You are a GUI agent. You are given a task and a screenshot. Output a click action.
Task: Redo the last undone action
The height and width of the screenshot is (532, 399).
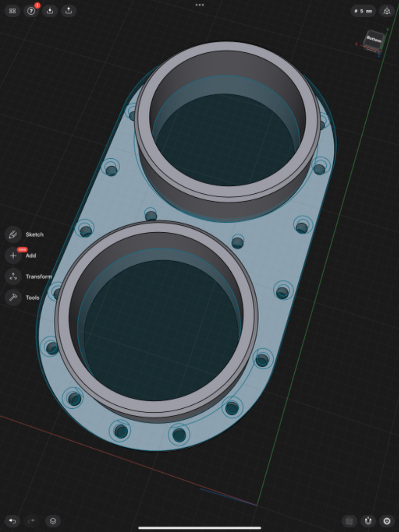(x=31, y=521)
